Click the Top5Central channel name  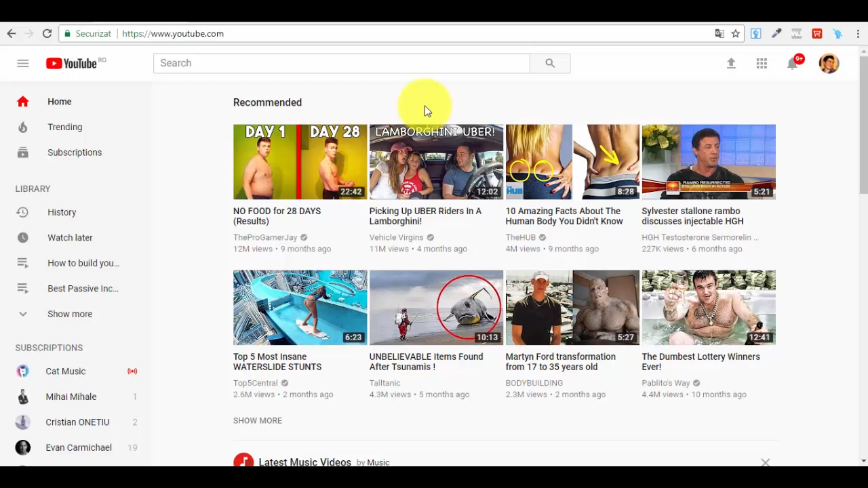coord(256,383)
